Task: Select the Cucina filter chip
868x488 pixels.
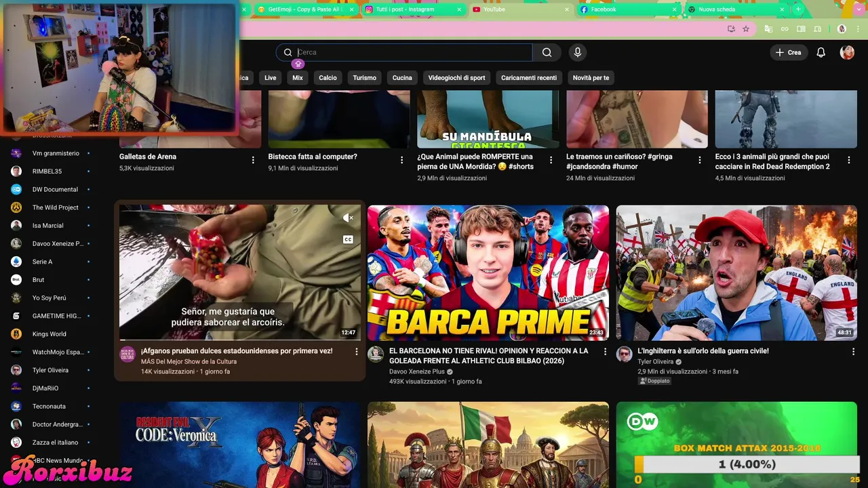Action: click(x=402, y=78)
